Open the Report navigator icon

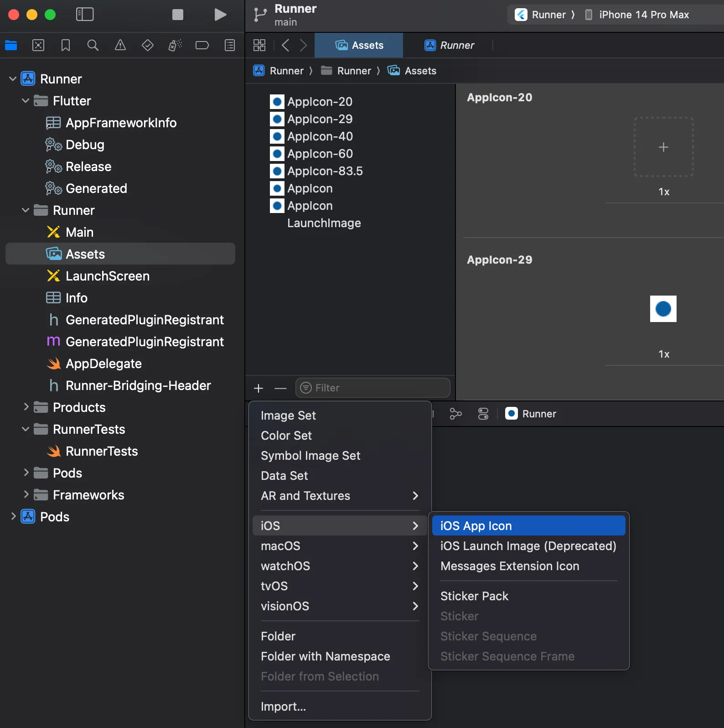point(230,45)
